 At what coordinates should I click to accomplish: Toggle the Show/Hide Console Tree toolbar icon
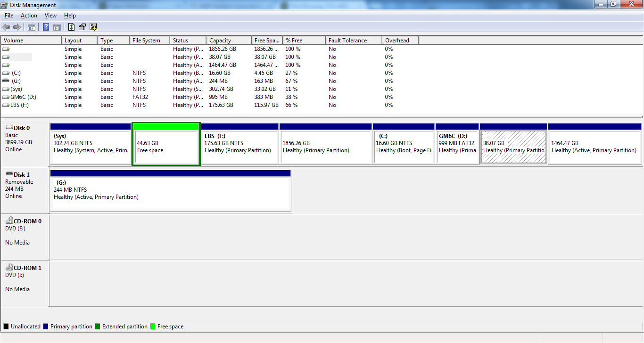[x=32, y=27]
